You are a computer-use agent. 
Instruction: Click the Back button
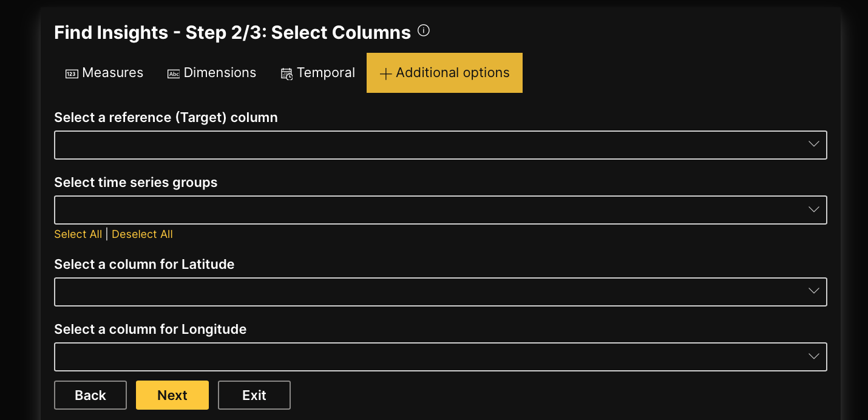90,395
